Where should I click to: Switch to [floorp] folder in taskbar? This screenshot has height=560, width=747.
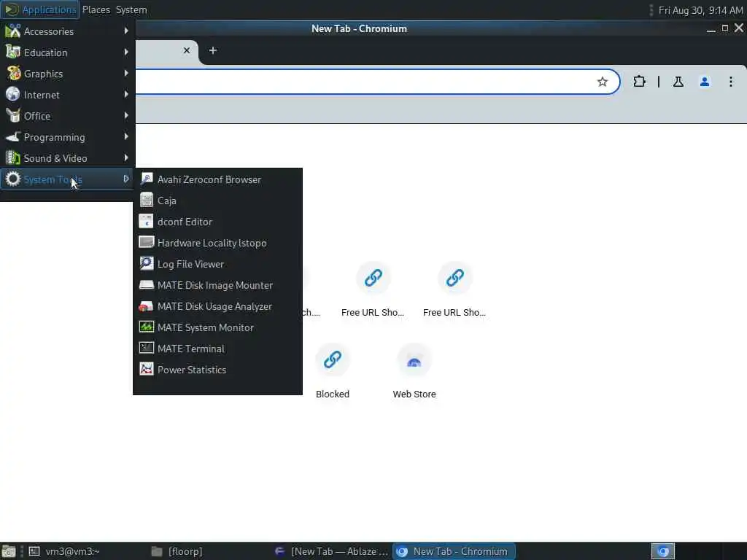click(x=208, y=551)
